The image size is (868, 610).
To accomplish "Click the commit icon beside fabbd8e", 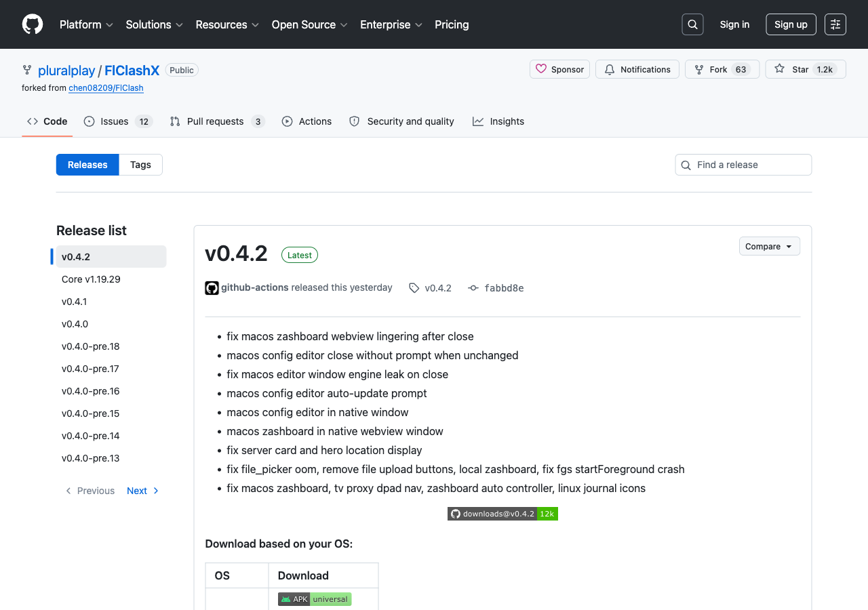I will (x=473, y=288).
